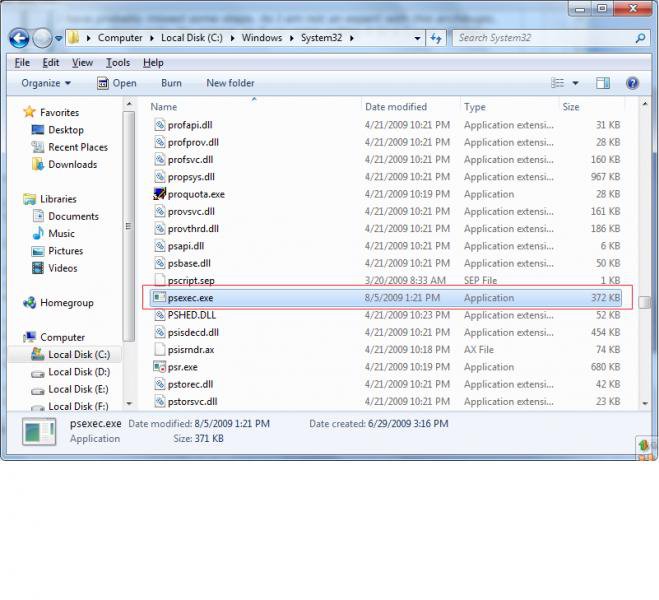Click the Back navigation arrow
This screenshot has width=659, height=600.
click(x=18, y=39)
